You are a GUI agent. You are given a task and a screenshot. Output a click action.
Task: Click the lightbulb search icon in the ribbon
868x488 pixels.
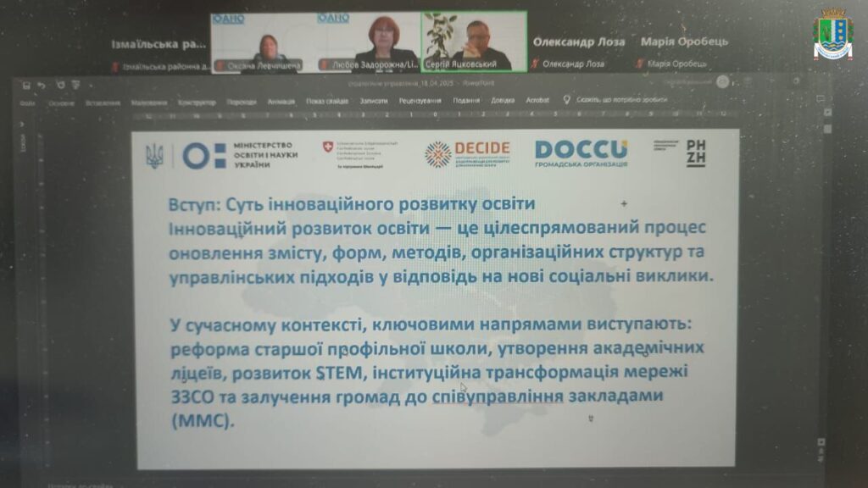pyautogui.click(x=566, y=100)
